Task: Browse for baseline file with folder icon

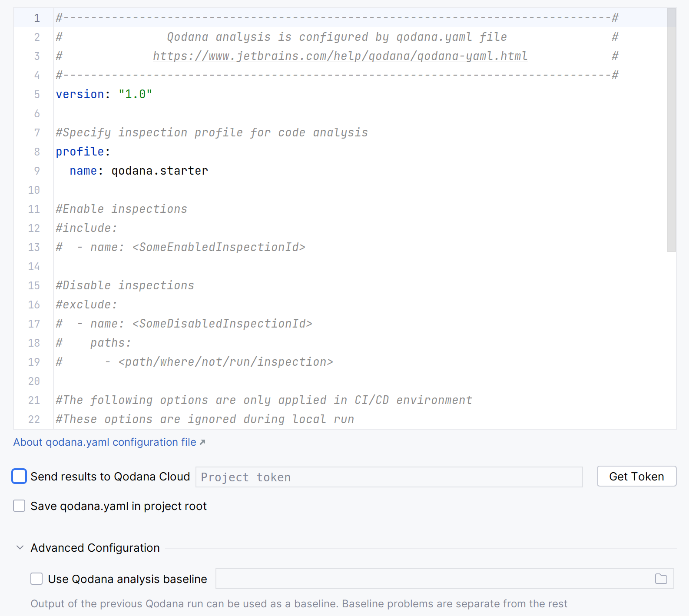Action: [x=661, y=579]
